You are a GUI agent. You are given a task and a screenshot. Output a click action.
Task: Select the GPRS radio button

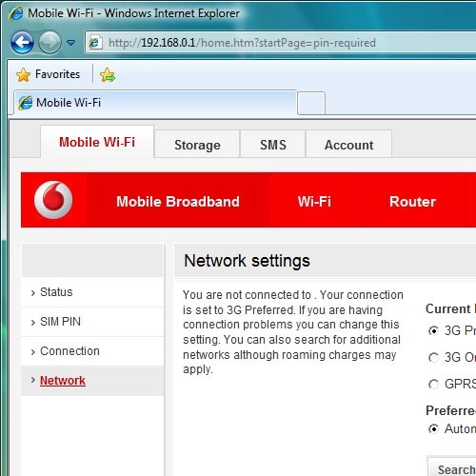433,385
